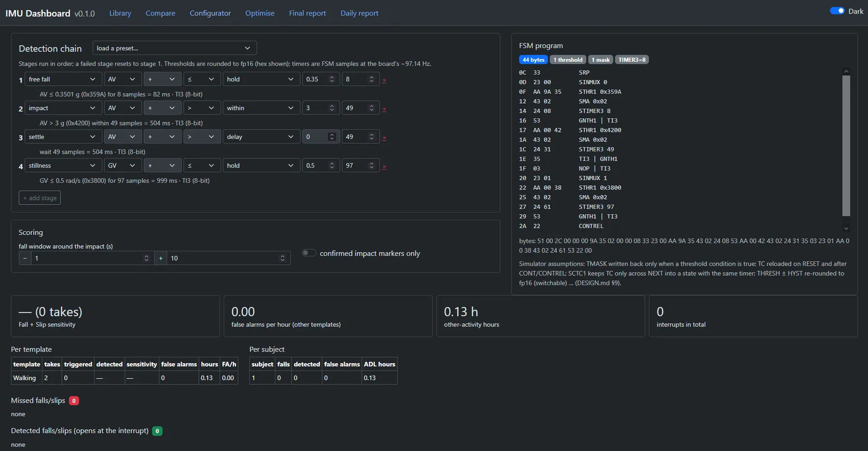Enable confirmed impact markers only

pyautogui.click(x=309, y=253)
